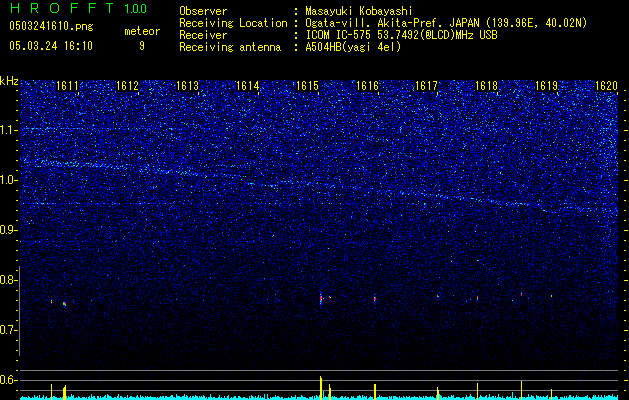Click the HROFFT program title

[63, 8]
